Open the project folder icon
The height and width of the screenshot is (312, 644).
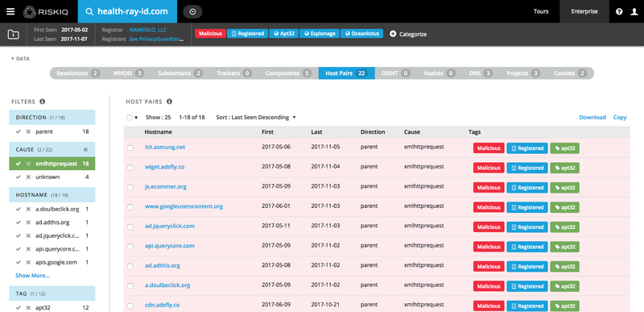(13, 35)
